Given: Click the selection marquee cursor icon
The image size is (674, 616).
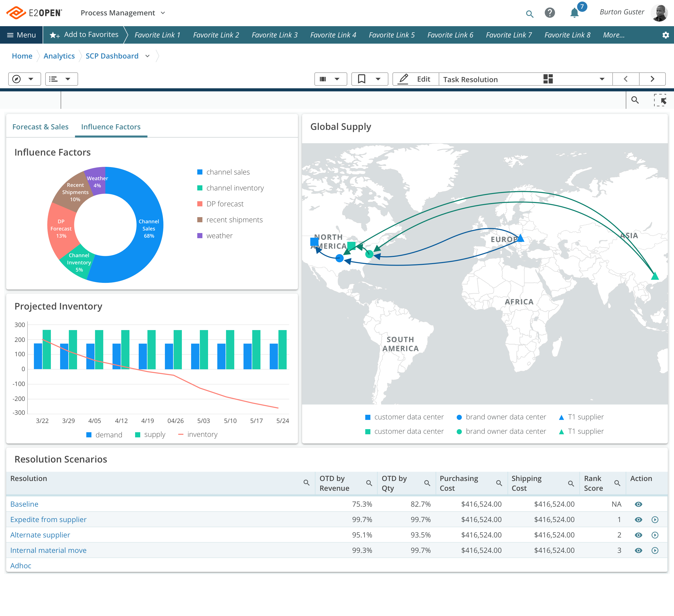Looking at the screenshot, I should 660,100.
